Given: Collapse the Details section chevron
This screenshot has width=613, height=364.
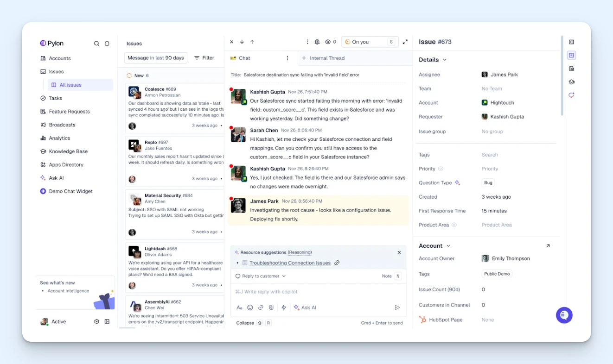Looking at the screenshot, I should coord(445,60).
